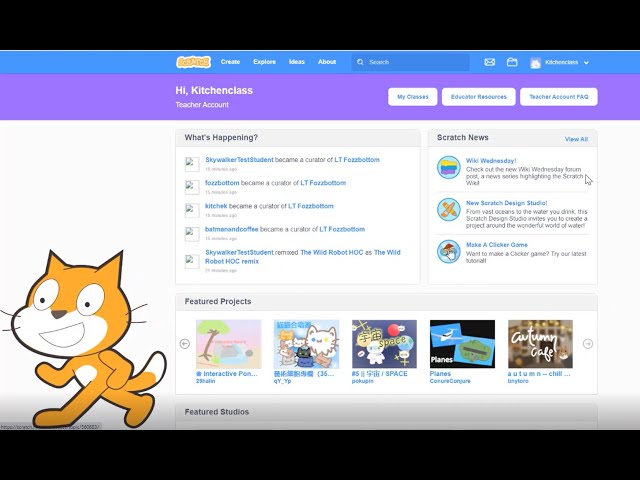Click View All in Scratch News
The image size is (640, 480).
coord(576,139)
